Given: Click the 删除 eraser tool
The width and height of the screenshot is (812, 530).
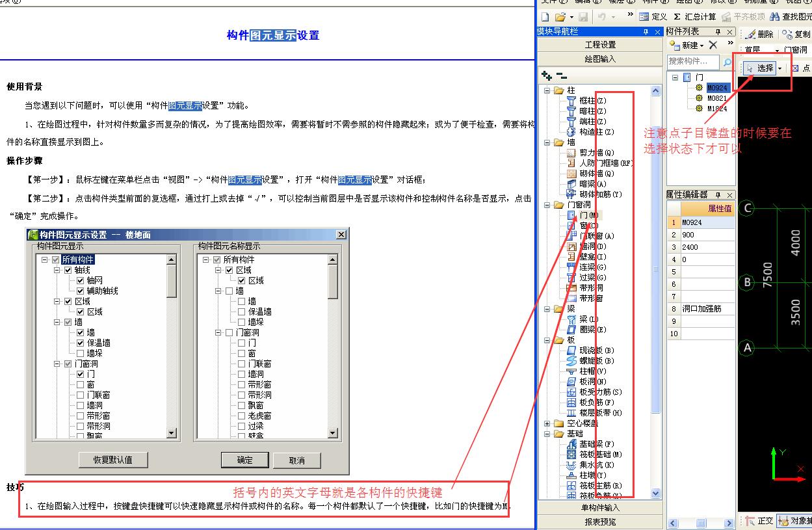Looking at the screenshot, I should pos(760,34).
